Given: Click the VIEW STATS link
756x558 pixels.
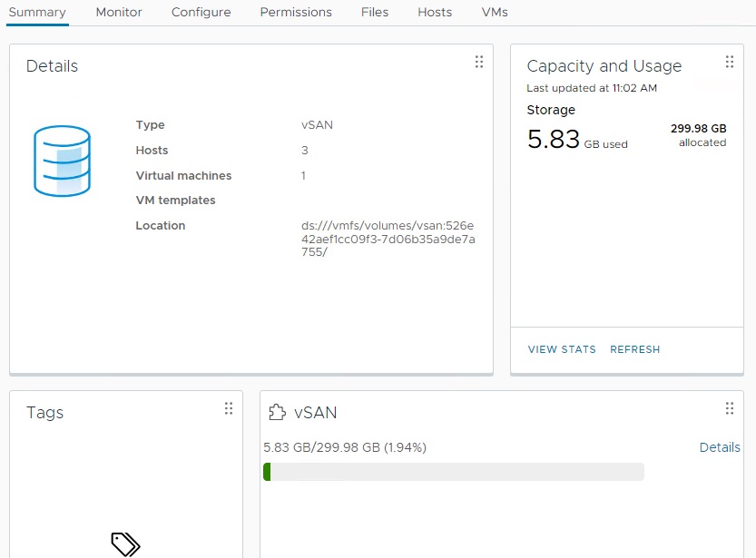Looking at the screenshot, I should pyautogui.click(x=562, y=349).
